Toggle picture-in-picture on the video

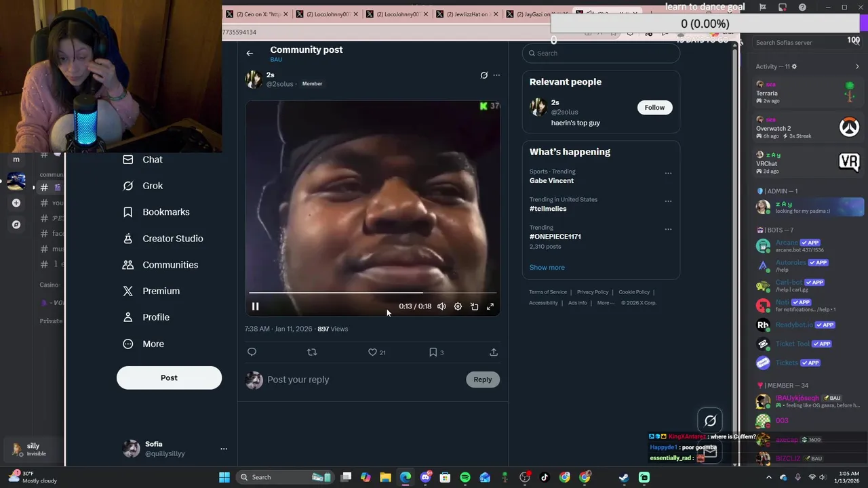click(x=474, y=306)
